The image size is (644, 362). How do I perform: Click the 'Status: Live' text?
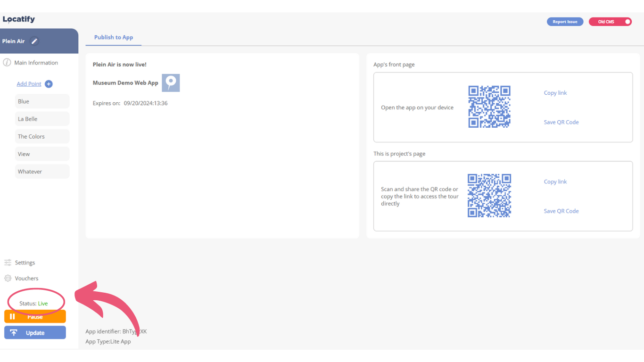[33, 304]
